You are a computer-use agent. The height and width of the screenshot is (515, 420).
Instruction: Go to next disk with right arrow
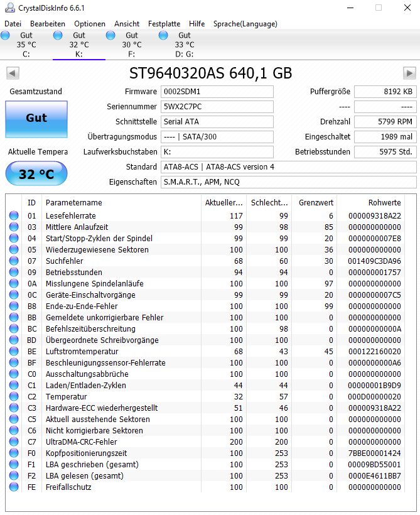(x=409, y=73)
